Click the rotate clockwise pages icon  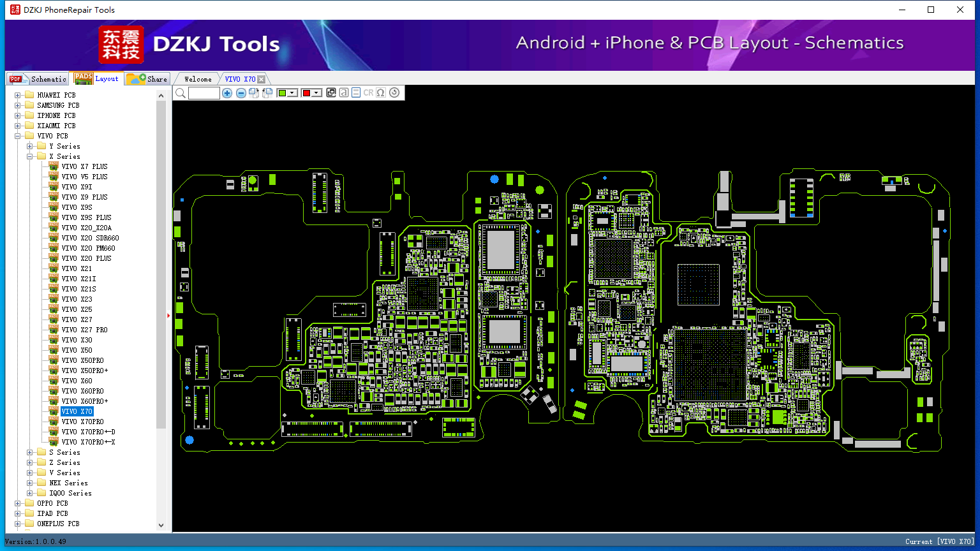254,93
